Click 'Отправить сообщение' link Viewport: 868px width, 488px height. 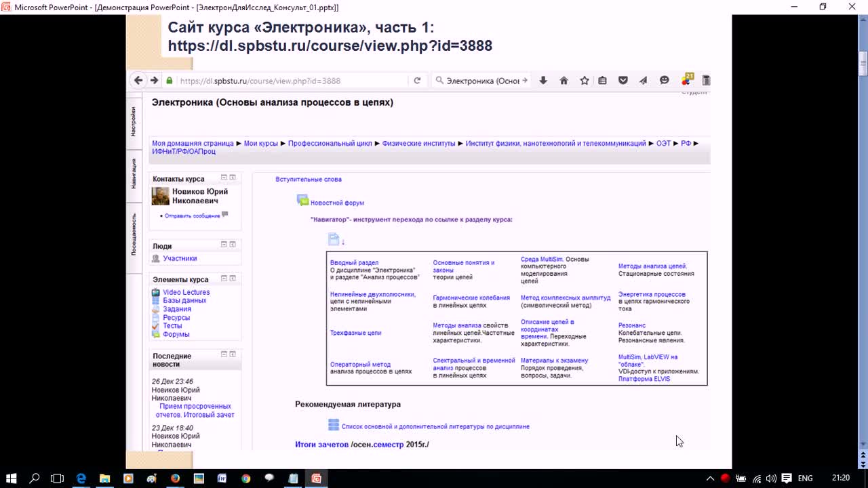pos(192,216)
